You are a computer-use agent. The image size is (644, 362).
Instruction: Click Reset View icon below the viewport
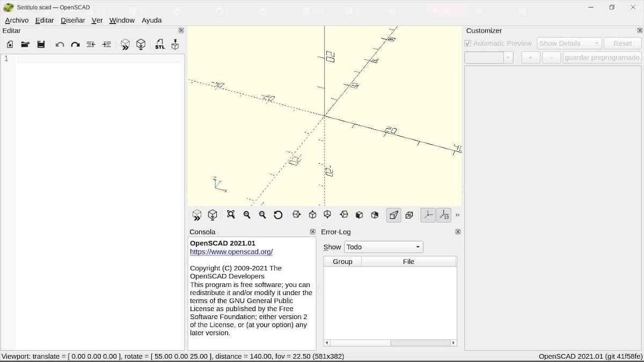278,215
